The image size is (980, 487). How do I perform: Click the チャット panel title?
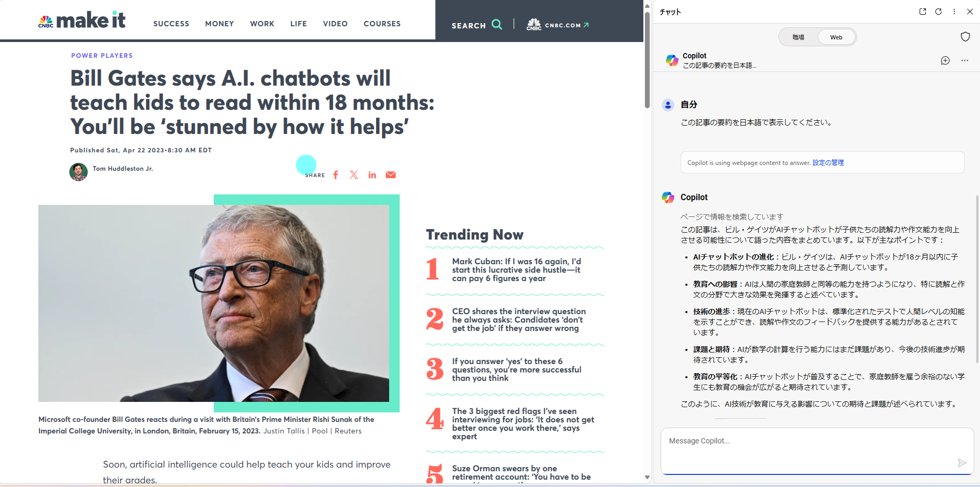[x=671, y=12]
